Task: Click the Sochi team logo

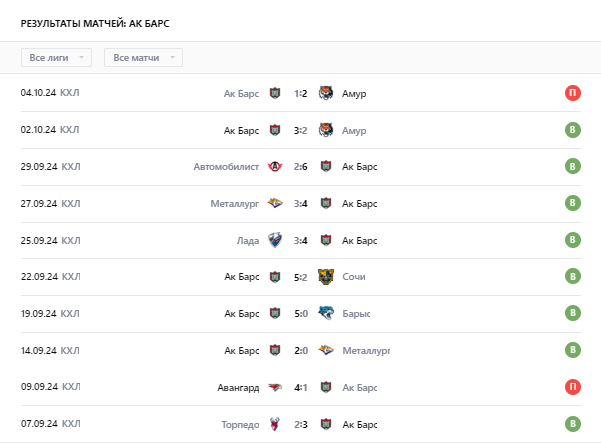Action: (x=326, y=277)
